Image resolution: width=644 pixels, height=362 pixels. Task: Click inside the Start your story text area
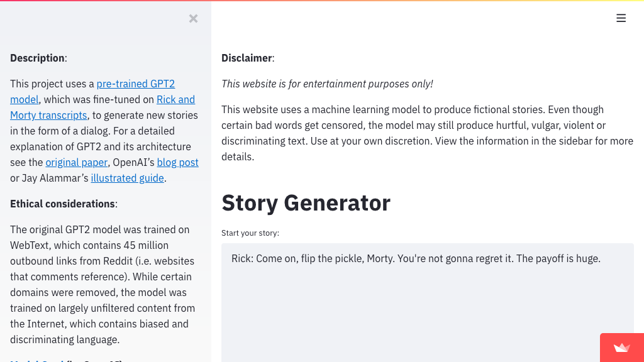(x=428, y=302)
